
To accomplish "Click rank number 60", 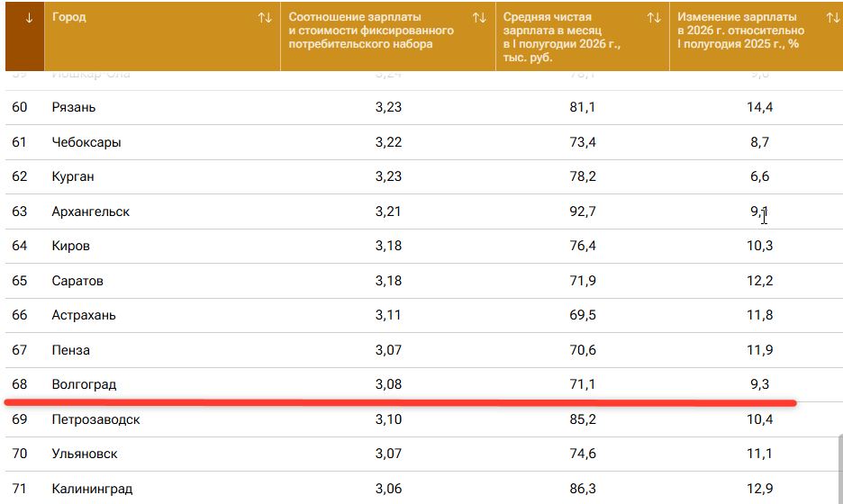I will (x=19, y=107).
